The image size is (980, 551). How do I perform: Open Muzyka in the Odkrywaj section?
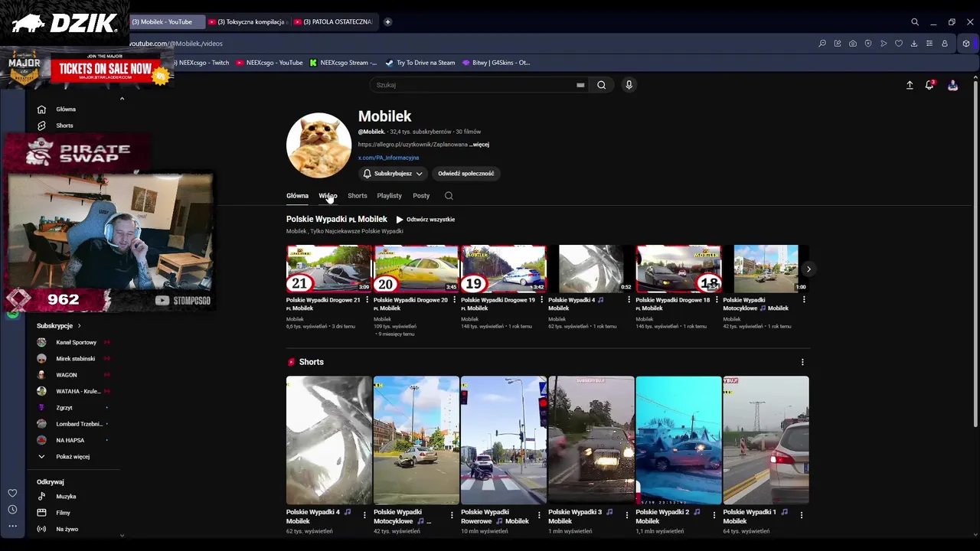tap(66, 497)
